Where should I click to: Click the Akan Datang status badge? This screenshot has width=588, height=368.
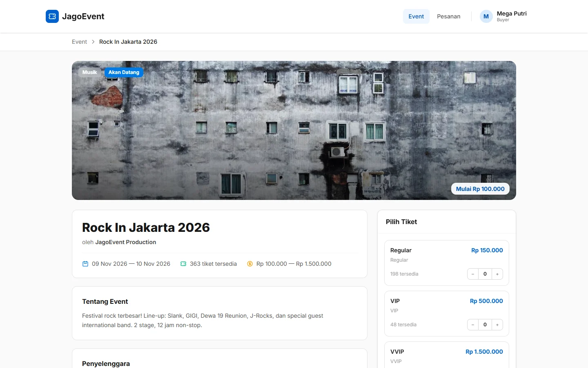[124, 72]
